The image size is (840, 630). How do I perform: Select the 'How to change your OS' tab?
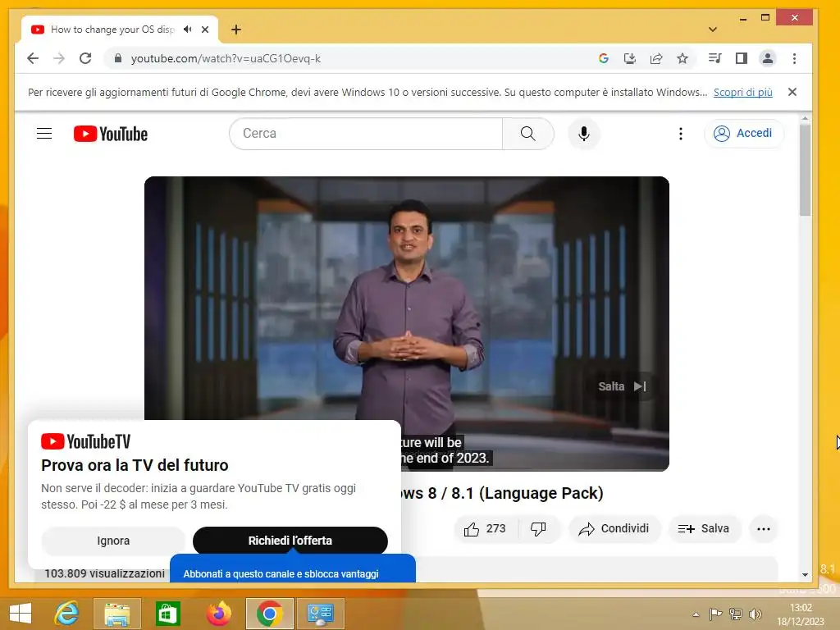112,30
